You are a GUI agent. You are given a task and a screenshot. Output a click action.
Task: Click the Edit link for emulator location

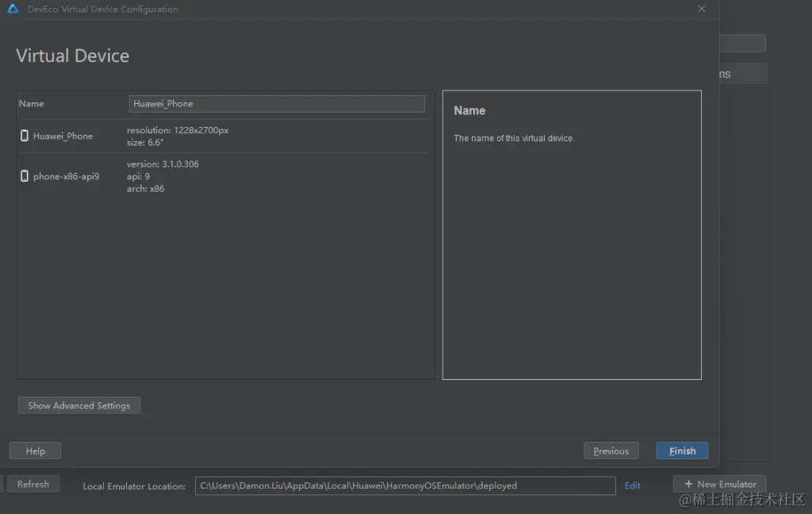pyautogui.click(x=632, y=485)
